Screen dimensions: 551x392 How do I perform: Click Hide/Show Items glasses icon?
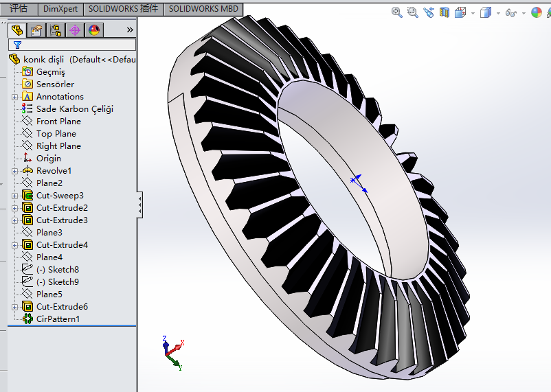(x=511, y=13)
